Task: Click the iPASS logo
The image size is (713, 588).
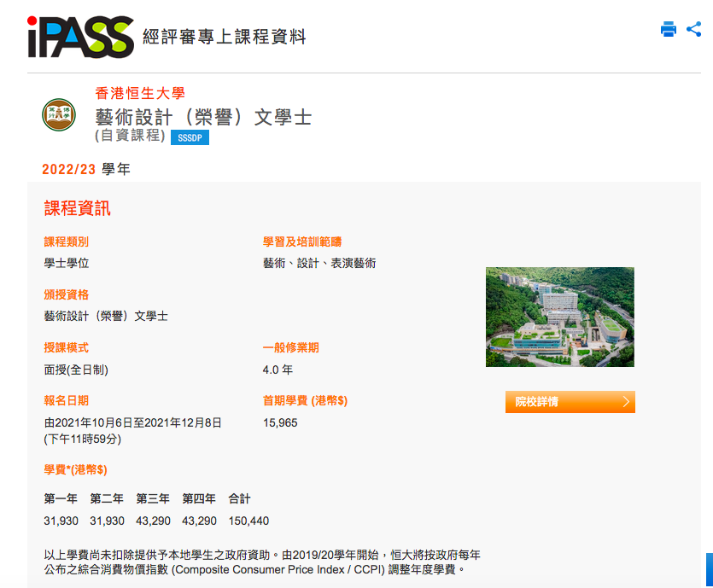Action: tap(80, 36)
